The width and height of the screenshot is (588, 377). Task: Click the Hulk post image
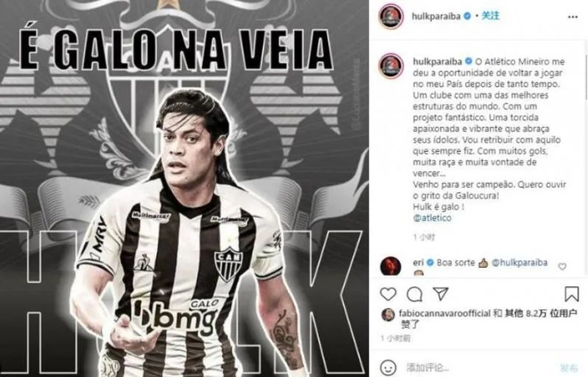[x=184, y=188]
